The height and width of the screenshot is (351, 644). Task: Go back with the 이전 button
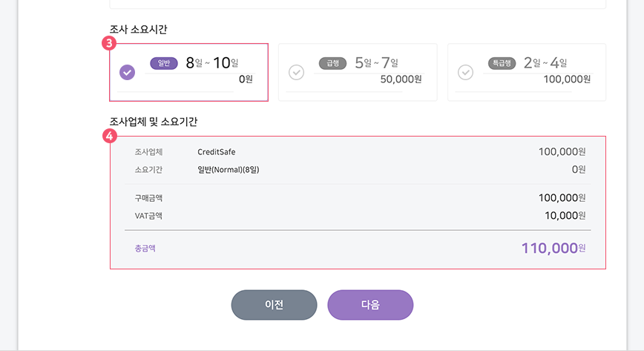pos(275,305)
